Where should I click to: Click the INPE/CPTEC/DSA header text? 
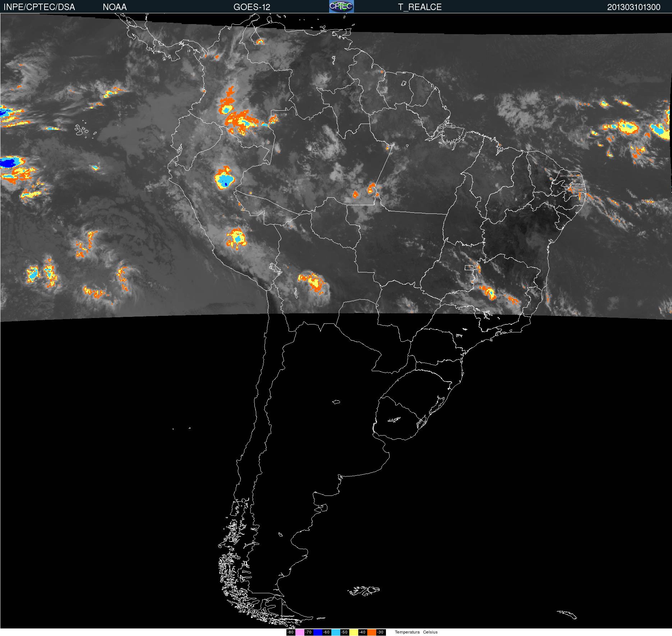tap(39, 7)
